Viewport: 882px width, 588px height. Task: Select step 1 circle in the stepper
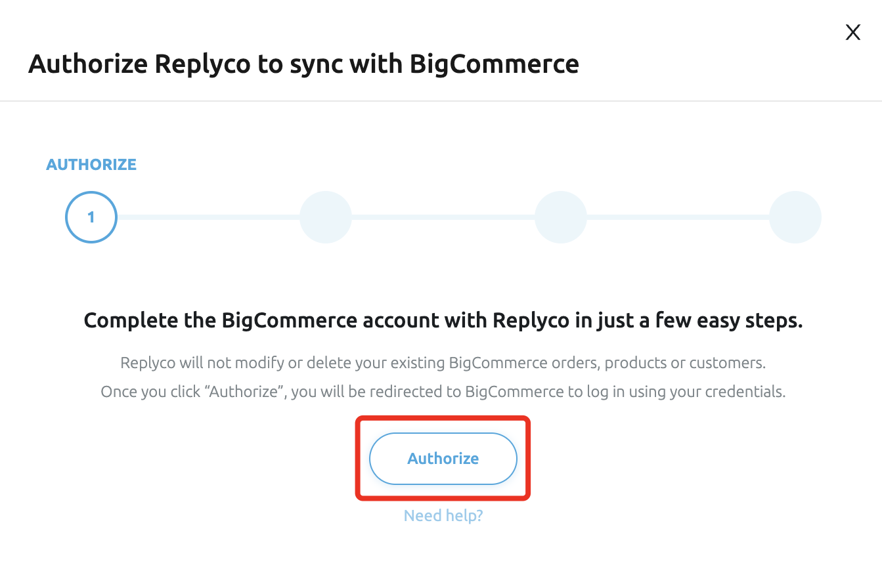click(91, 217)
